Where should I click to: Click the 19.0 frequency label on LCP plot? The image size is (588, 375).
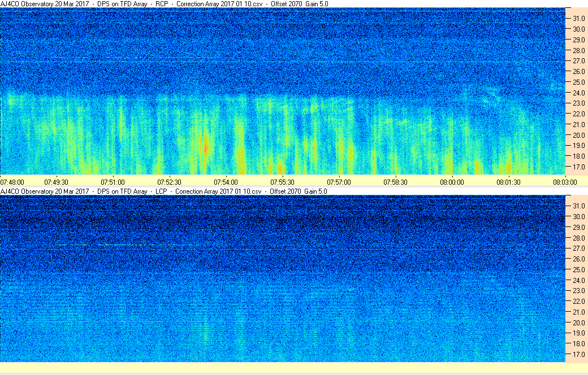coord(578,333)
